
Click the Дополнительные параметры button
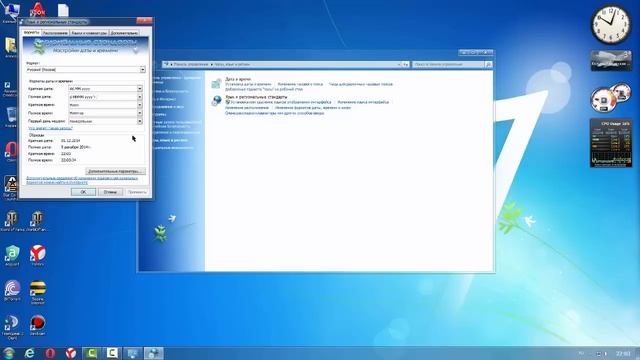pos(116,171)
